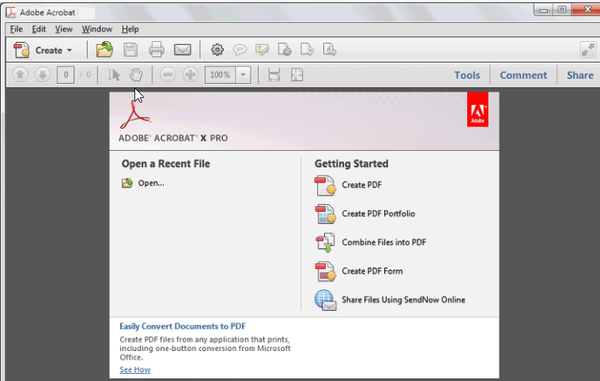
Task: Select the Hand pan tool
Action: tap(136, 75)
